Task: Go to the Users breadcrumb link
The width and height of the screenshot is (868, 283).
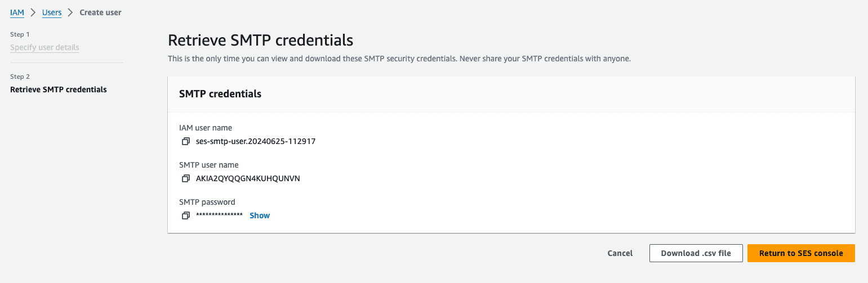Action: (x=52, y=12)
